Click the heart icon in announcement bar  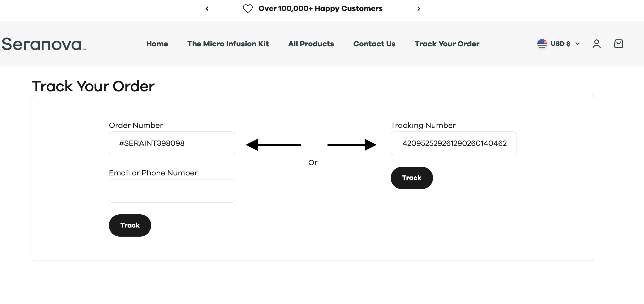pyautogui.click(x=248, y=9)
